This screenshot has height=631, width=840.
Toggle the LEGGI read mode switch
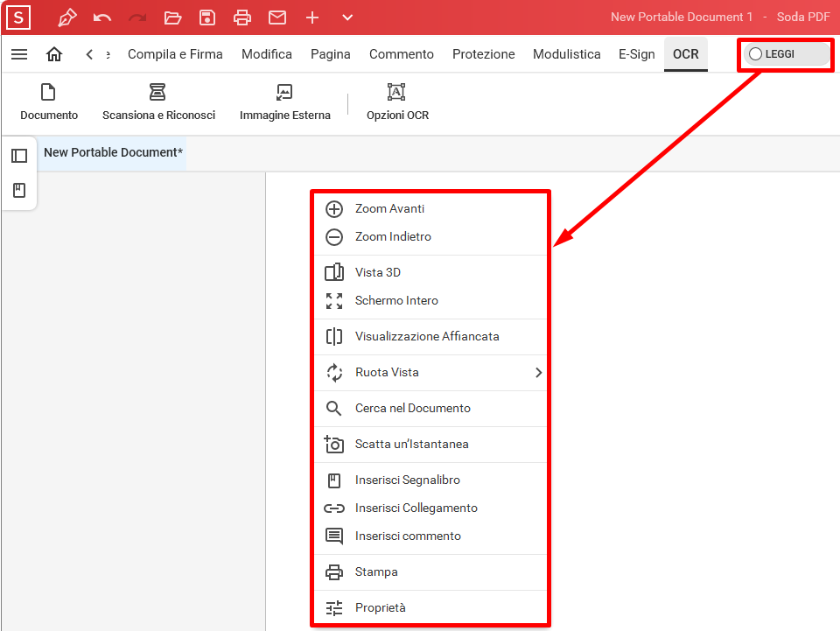tap(786, 54)
